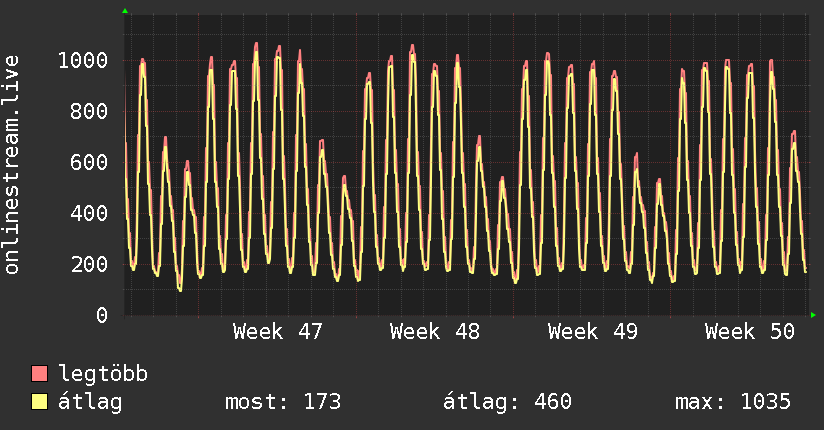Click the yellow átlag legend label

(90, 403)
